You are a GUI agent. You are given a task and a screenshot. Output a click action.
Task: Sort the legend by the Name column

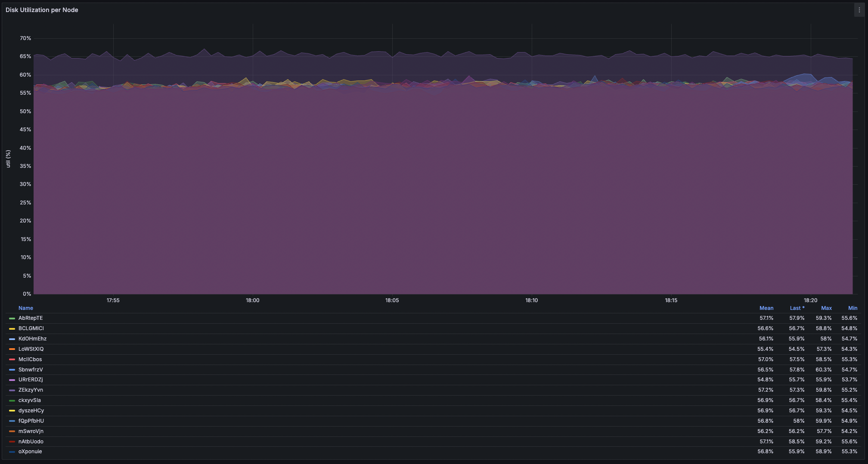coord(26,308)
